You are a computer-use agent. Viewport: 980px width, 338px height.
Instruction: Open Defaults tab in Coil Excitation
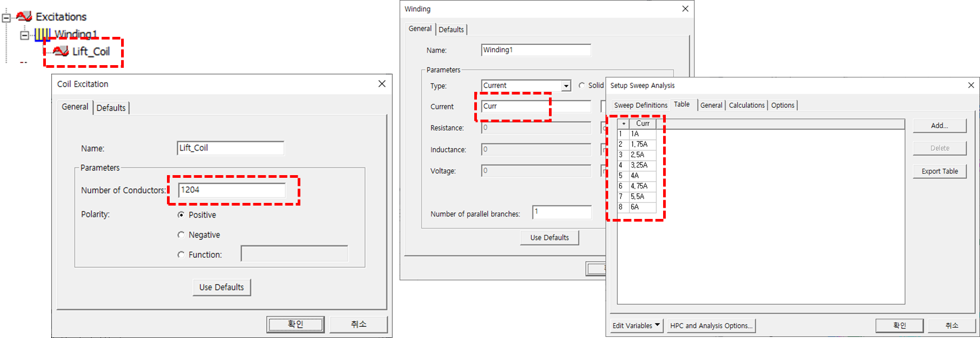[x=111, y=108]
